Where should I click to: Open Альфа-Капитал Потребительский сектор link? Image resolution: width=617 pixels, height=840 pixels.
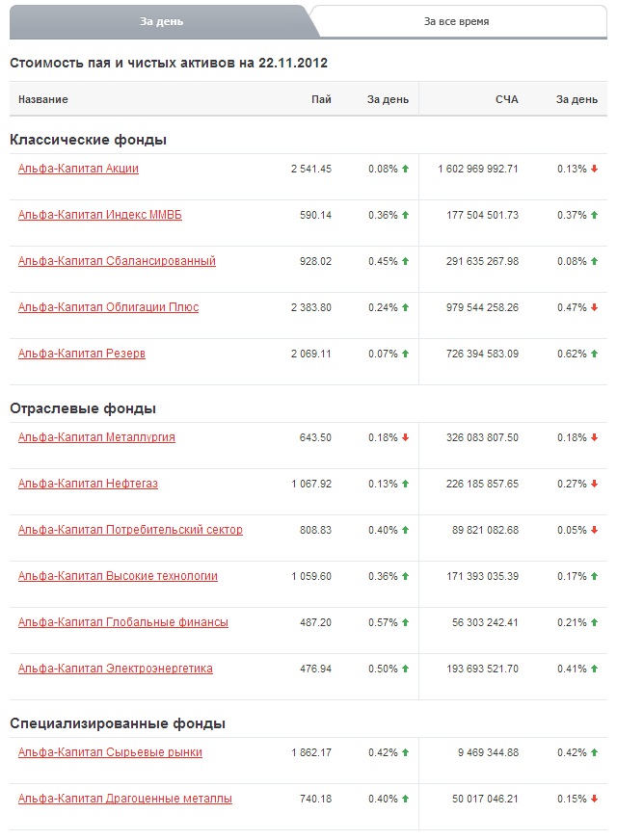(130, 530)
